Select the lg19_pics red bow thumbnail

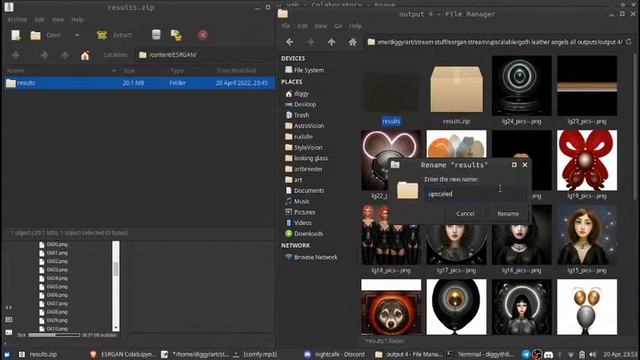point(587,160)
